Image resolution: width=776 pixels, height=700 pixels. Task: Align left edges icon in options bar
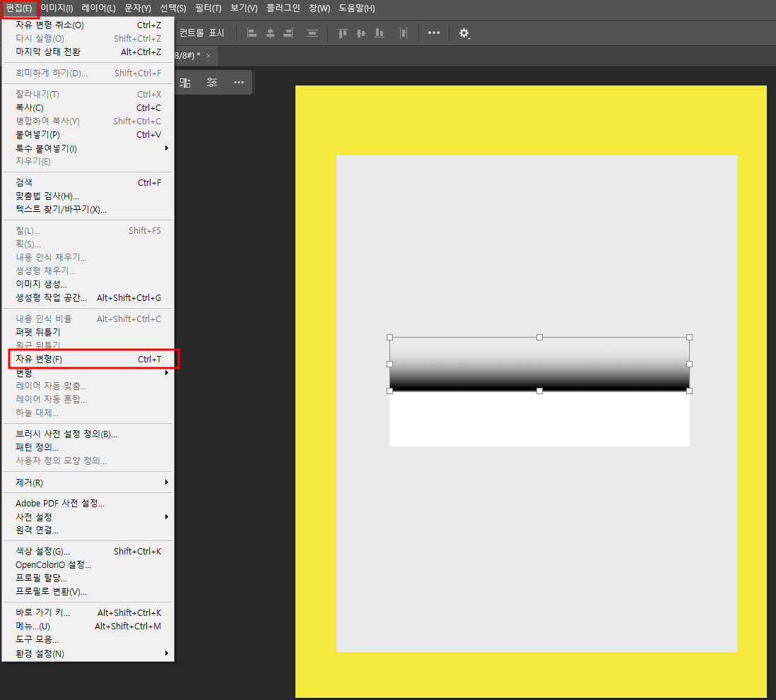tap(252, 33)
